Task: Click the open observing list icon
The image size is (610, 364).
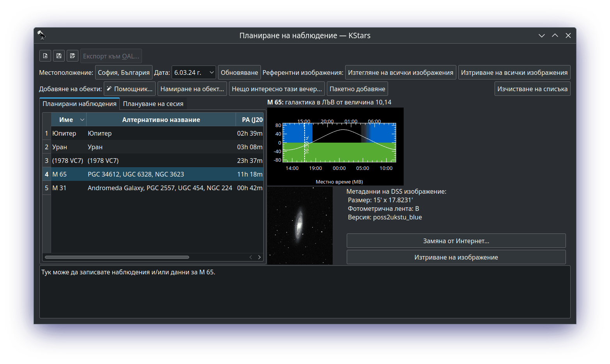Action: coord(45,56)
